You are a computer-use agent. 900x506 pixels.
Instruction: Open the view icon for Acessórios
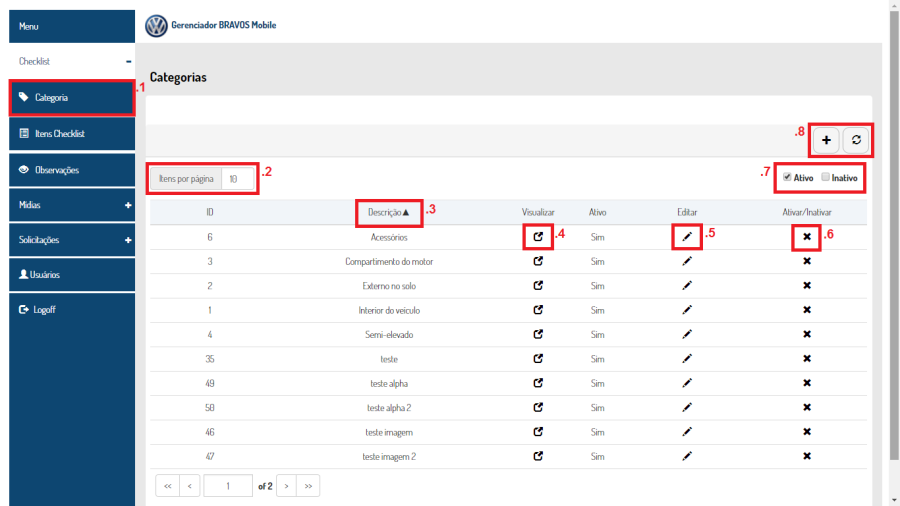(x=539, y=237)
